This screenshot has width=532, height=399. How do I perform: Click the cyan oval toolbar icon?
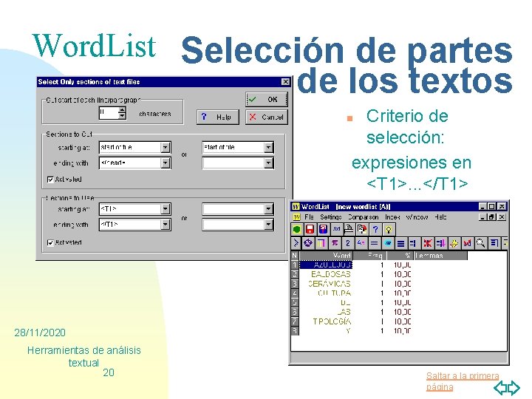pyautogui.click(x=388, y=243)
